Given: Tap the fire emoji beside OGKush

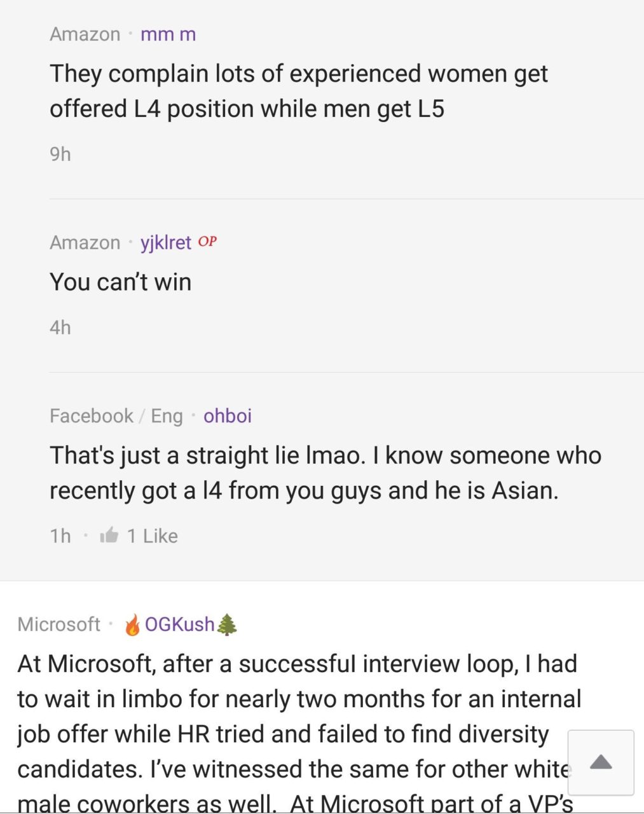Looking at the screenshot, I should (133, 624).
